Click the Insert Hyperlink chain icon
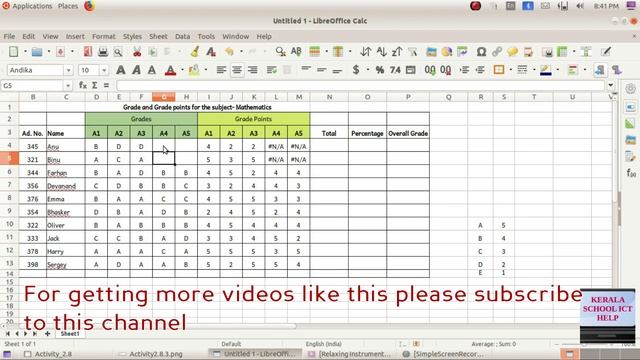Screen dimensions: 640x360 (x=497, y=52)
